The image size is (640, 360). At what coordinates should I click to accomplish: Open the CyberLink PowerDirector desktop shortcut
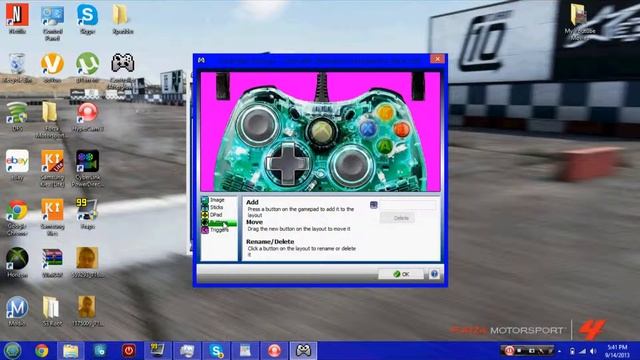coord(87,168)
